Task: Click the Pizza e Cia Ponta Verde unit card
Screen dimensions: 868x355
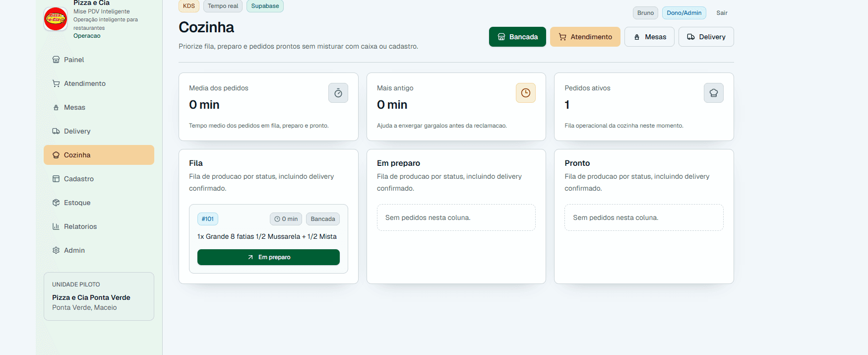Action: 99,296
